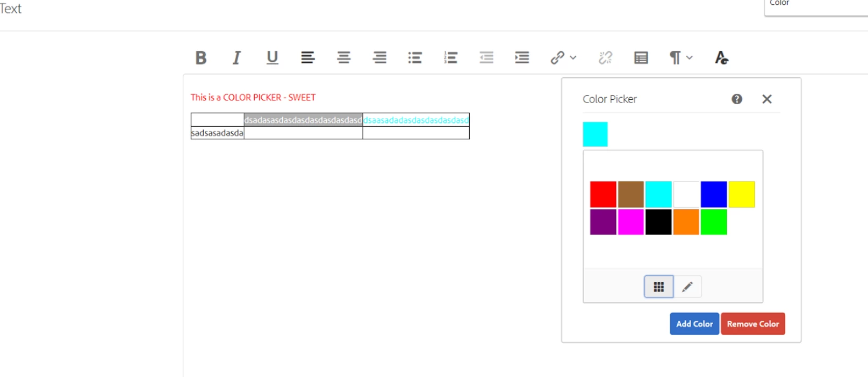Viewport: 868px width, 377px height.
Task: Close the Color Picker dialog
Action: coord(767,99)
